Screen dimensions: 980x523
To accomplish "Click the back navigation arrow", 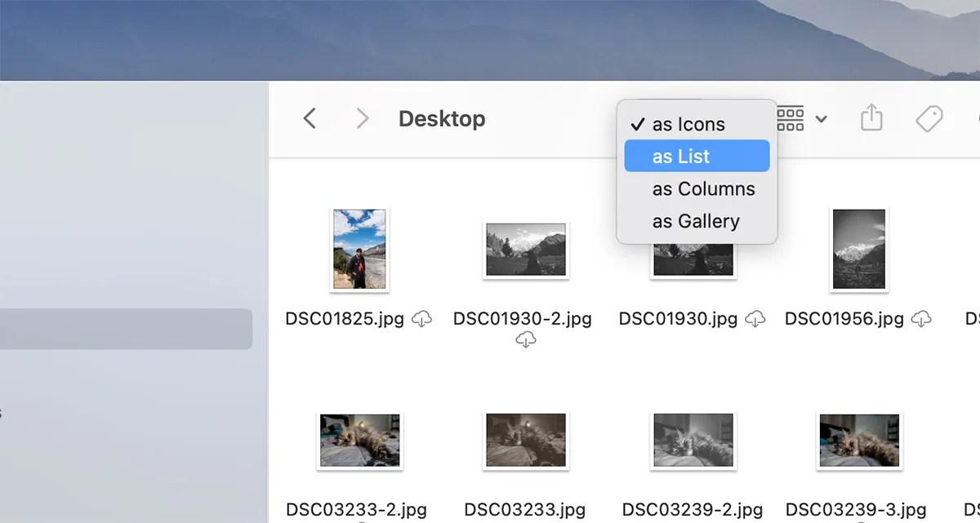I will point(310,118).
